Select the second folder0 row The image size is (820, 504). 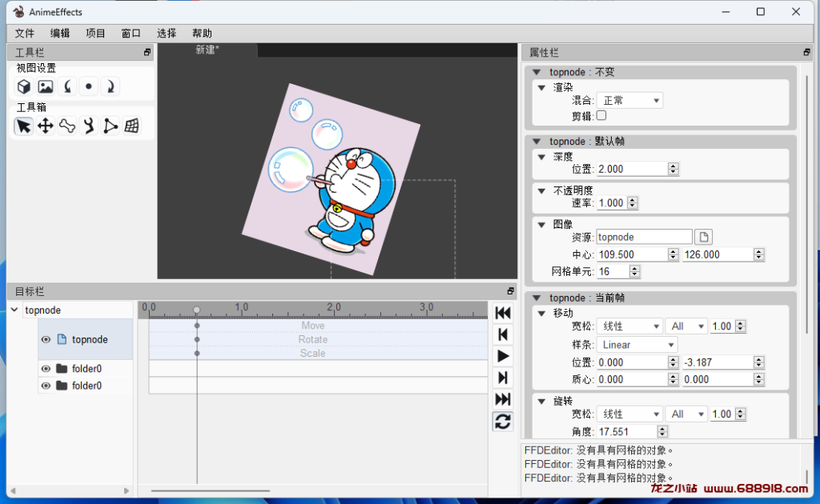[x=86, y=386]
